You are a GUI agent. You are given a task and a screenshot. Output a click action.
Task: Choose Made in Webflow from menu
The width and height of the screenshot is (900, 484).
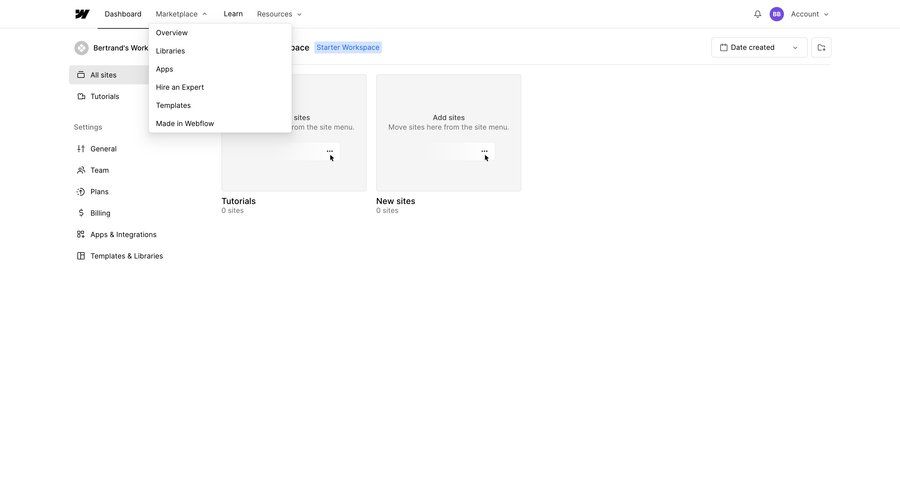(x=185, y=124)
